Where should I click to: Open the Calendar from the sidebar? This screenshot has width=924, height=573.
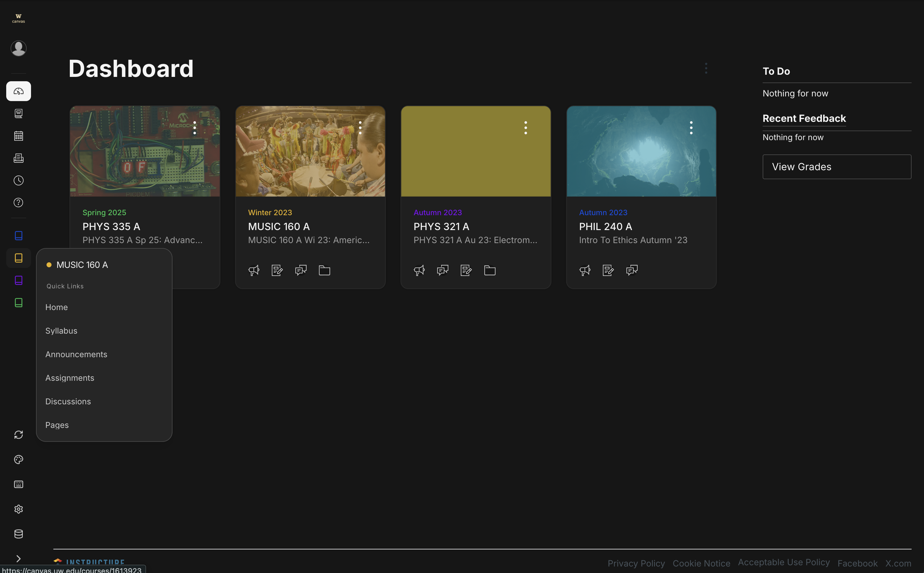[x=18, y=135]
